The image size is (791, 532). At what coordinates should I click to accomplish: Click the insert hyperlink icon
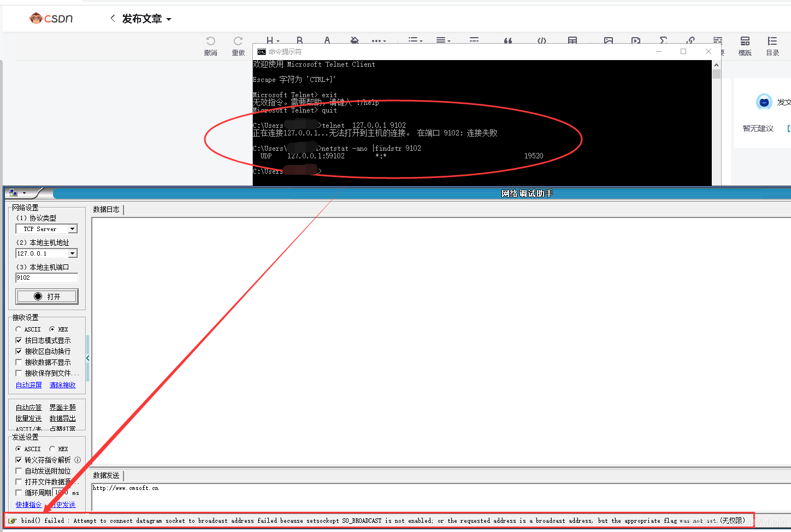pyautogui.click(x=690, y=40)
